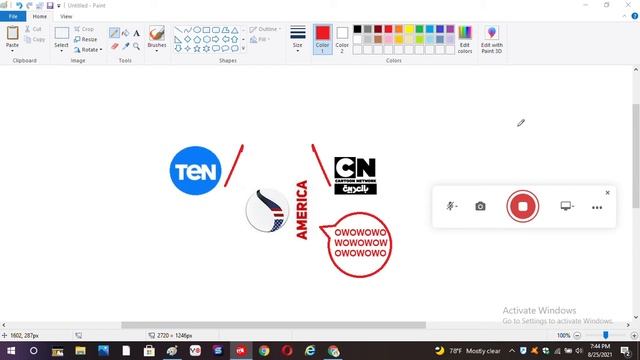Open the File menu
640x360 pixels.
pyautogui.click(x=13, y=16)
